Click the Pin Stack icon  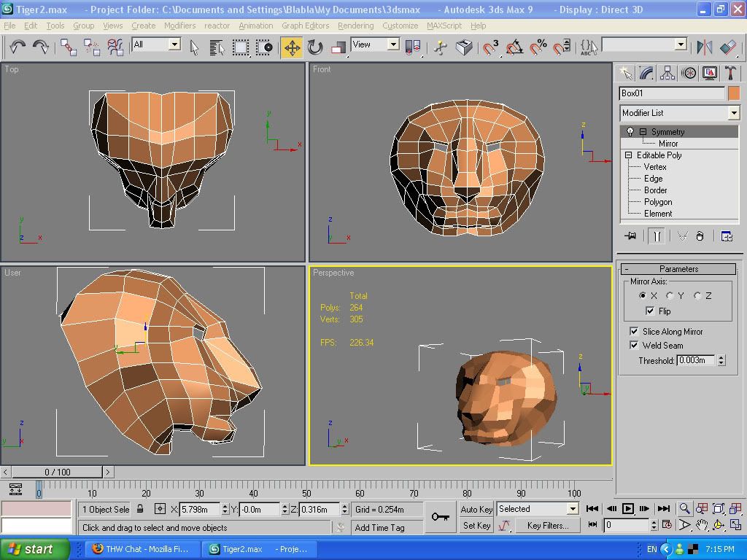point(630,236)
